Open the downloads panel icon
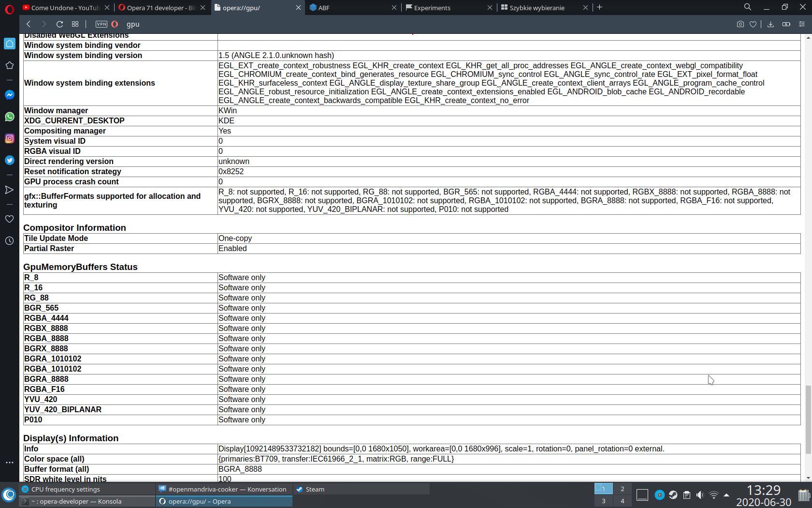Viewport: 812px width, 508px height. tap(770, 24)
